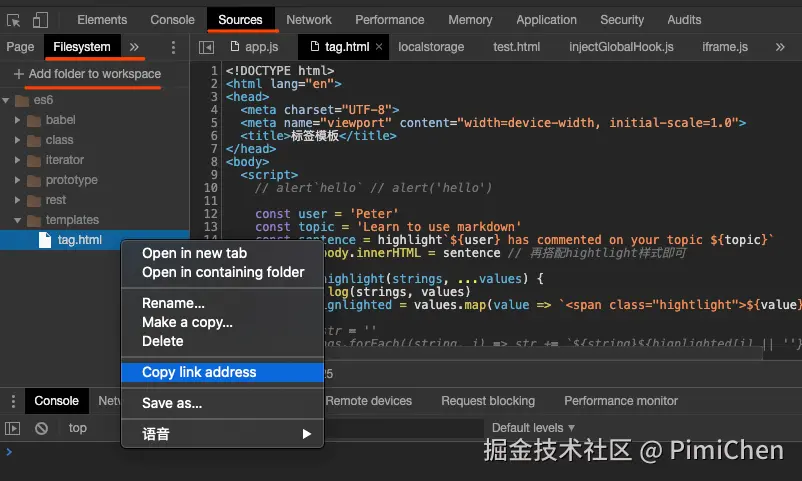This screenshot has height=481, width=802.
Task: Open the Performance monitor drawer tab
Action: point(621,401)
